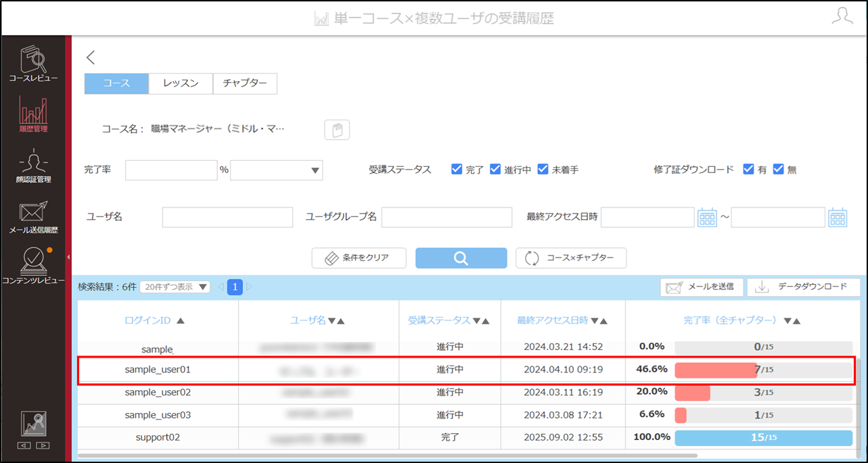Open コンテンツレビュー in the sidebar
Screen dimensions: 868x463
[33, 266]
